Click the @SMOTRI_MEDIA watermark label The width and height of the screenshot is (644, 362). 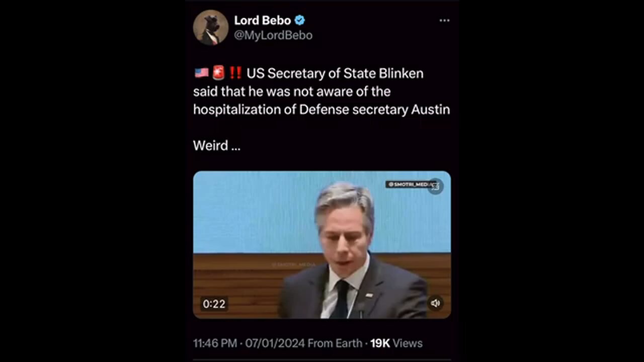409,185
